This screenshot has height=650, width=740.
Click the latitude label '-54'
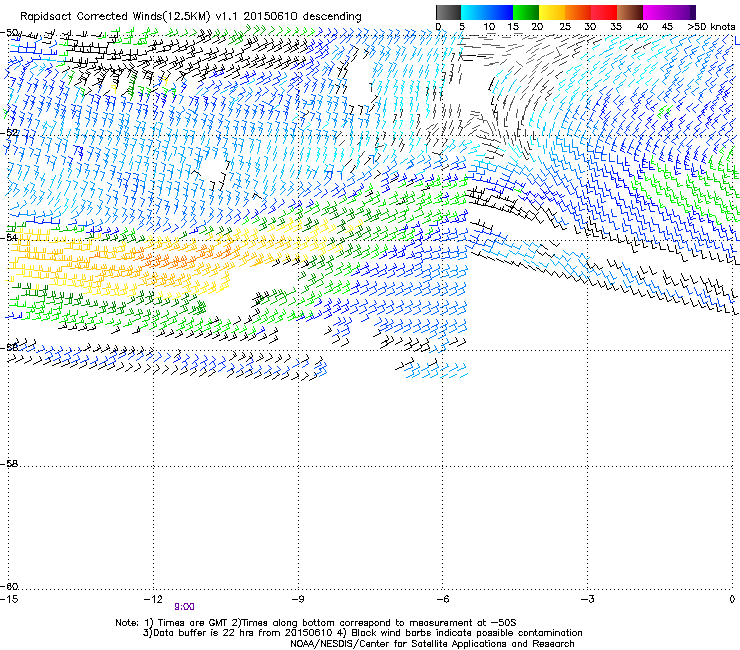tap(9, 237)
